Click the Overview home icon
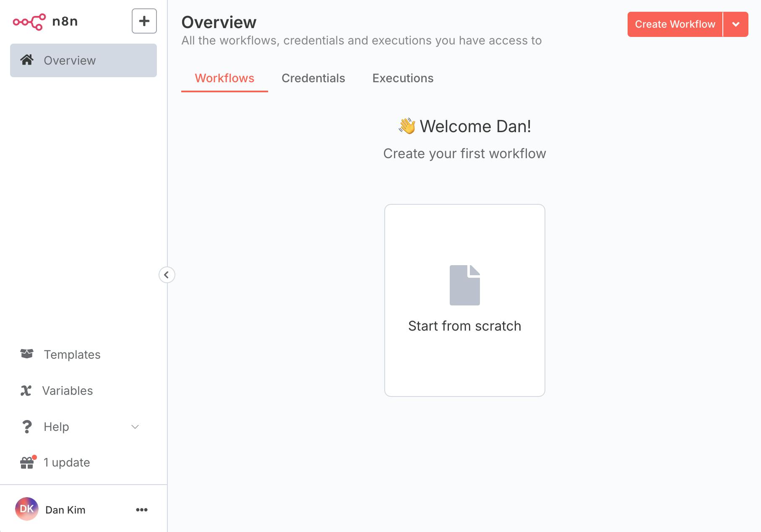 [27, 60]
